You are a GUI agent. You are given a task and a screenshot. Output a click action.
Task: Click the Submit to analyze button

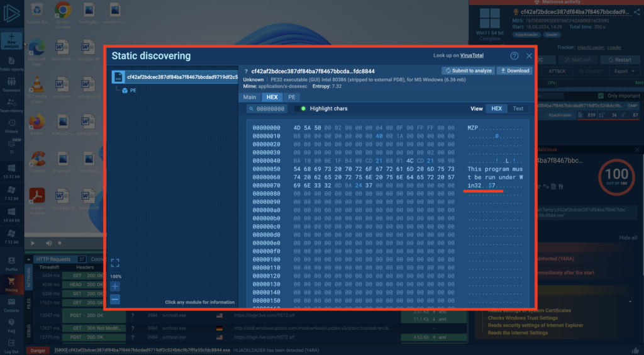point(469,71)
